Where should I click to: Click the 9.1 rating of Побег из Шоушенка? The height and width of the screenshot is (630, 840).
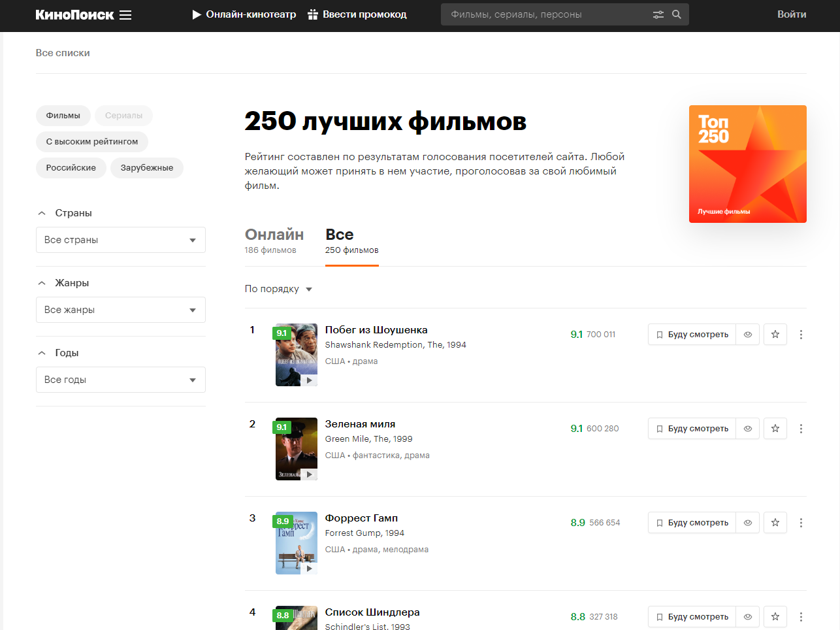576,335
